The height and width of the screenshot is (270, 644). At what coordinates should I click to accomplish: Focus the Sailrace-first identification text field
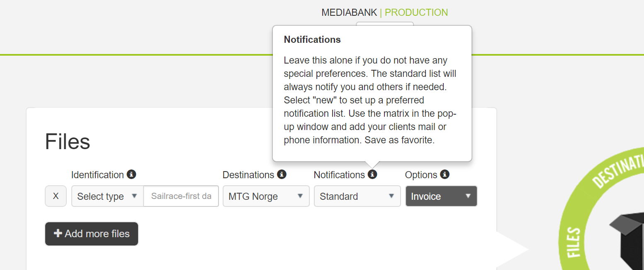coord(181,196)
